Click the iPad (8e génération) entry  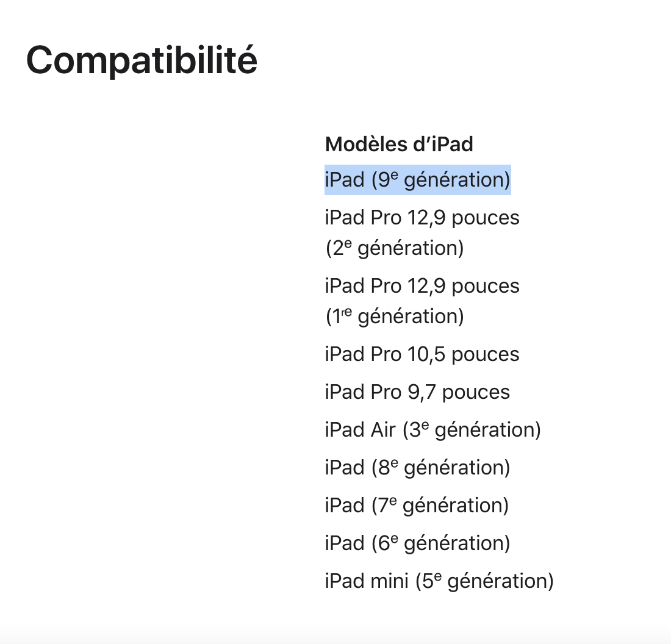click(417, 468)
